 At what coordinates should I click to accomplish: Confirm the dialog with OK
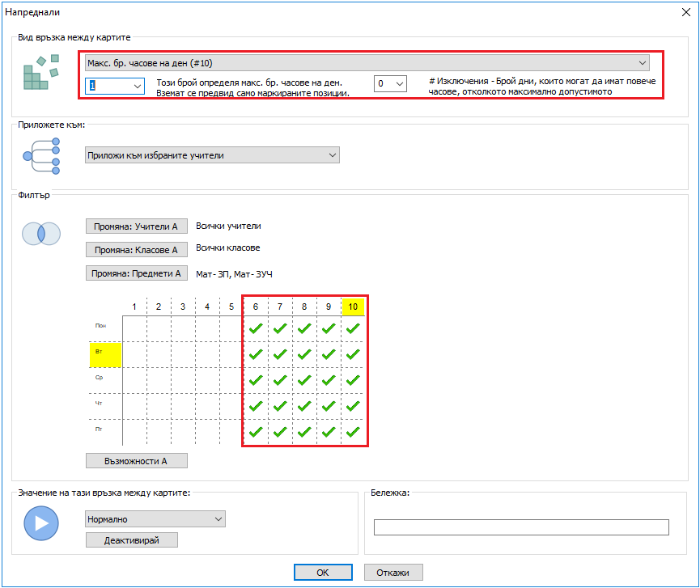[322, 572]
